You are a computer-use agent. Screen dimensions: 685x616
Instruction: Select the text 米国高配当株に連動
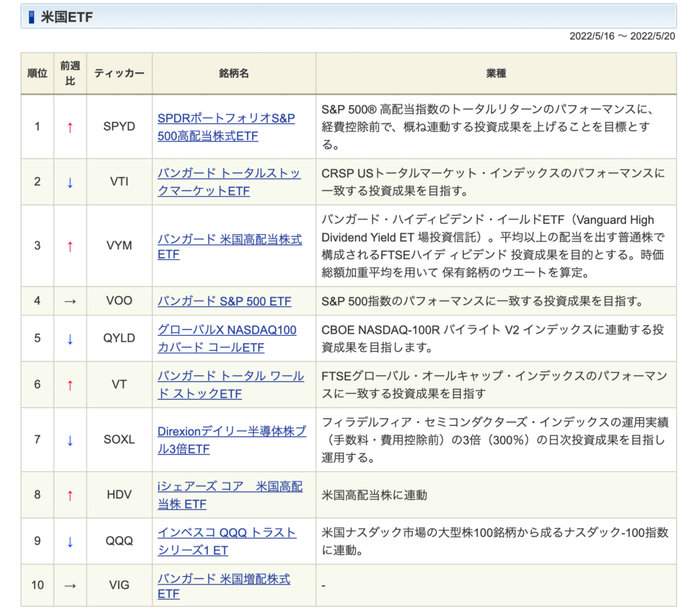point(375,495)
